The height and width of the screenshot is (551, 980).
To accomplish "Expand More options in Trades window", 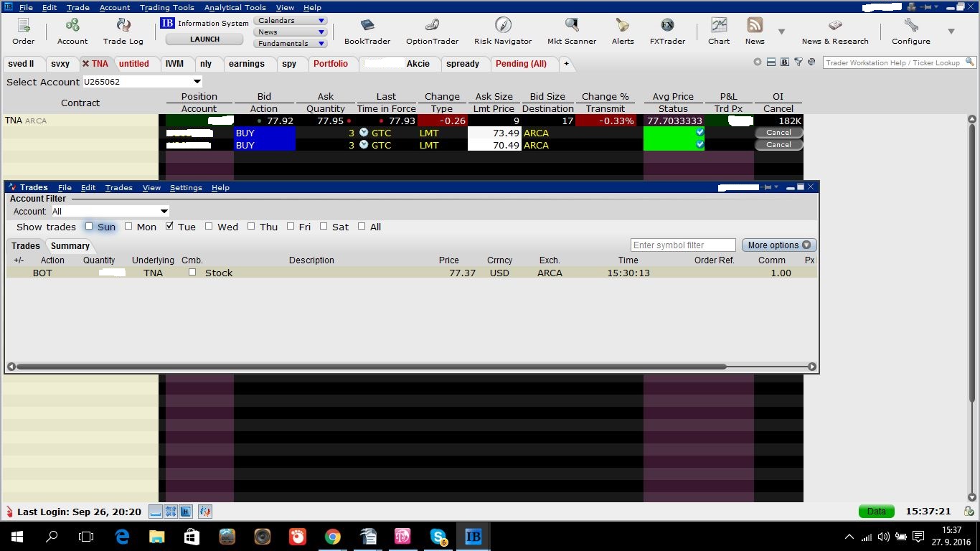I will (x=779, y=245).
